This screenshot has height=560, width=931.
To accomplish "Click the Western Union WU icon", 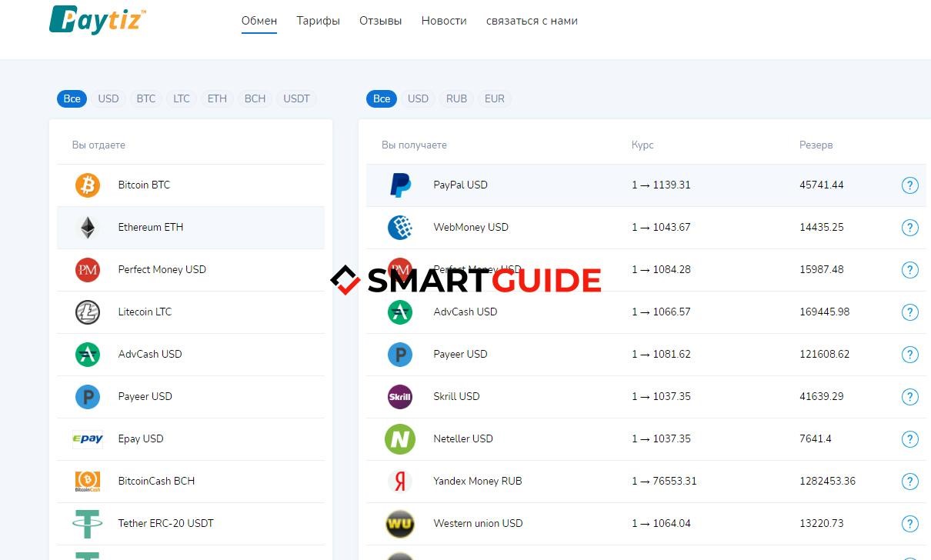I will coord(400,524).
